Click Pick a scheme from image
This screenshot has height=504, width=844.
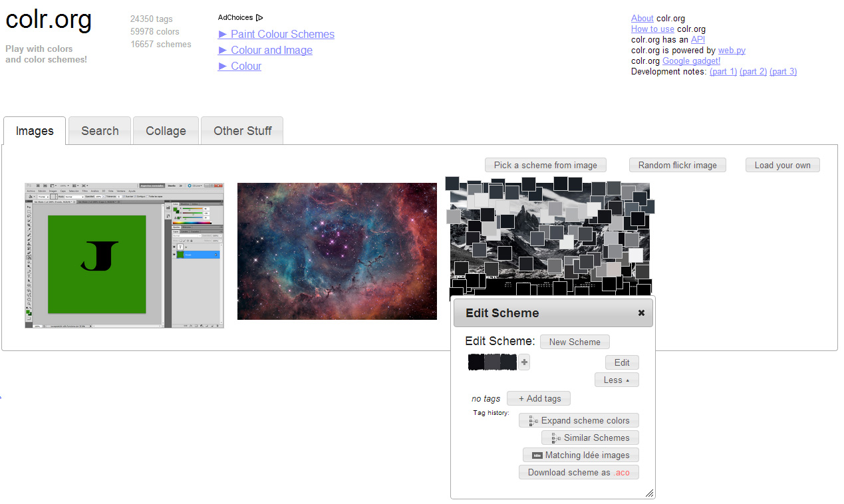pos(545,165)
